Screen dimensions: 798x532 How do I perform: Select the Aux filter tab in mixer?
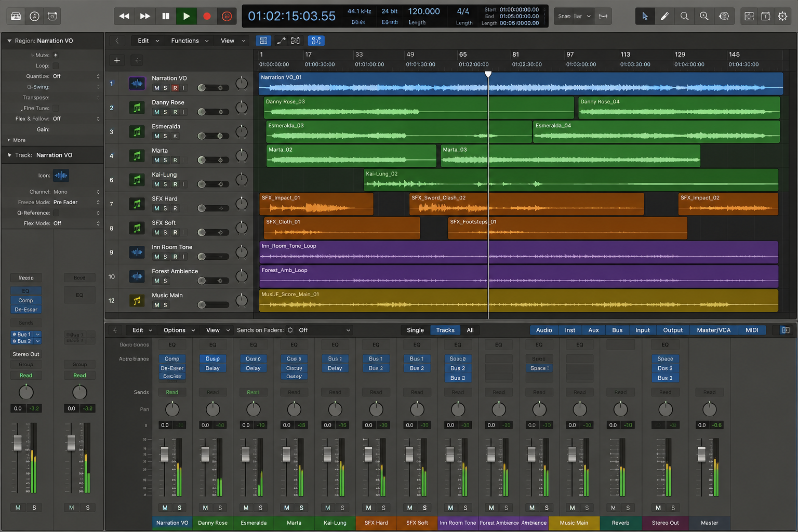593,330
